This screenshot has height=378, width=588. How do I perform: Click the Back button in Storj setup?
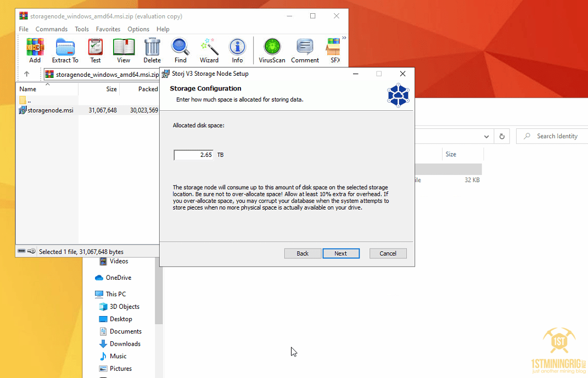coord(303,253)
